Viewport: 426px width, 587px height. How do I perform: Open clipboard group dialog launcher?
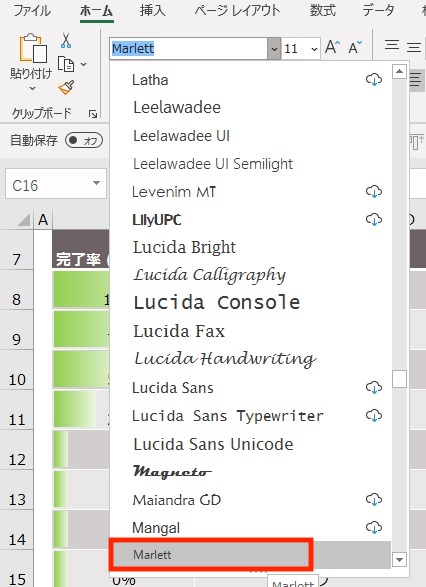pyautogui.click(x=93, y=114)
